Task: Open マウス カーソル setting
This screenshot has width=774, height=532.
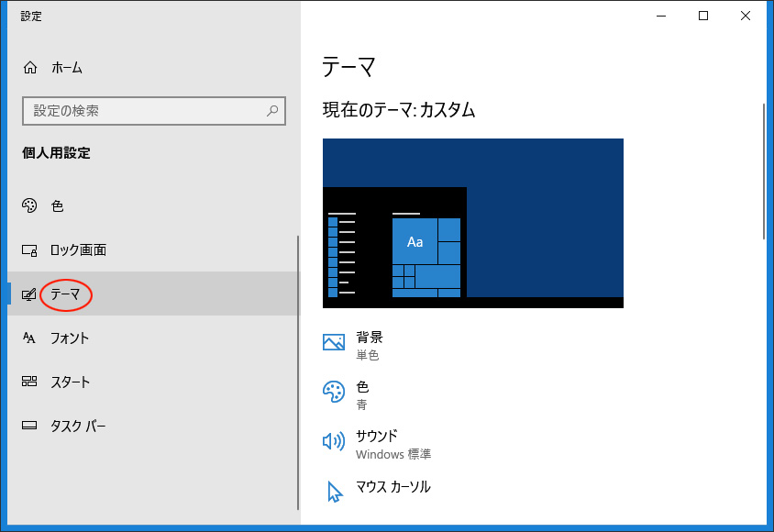Action: 393,487
